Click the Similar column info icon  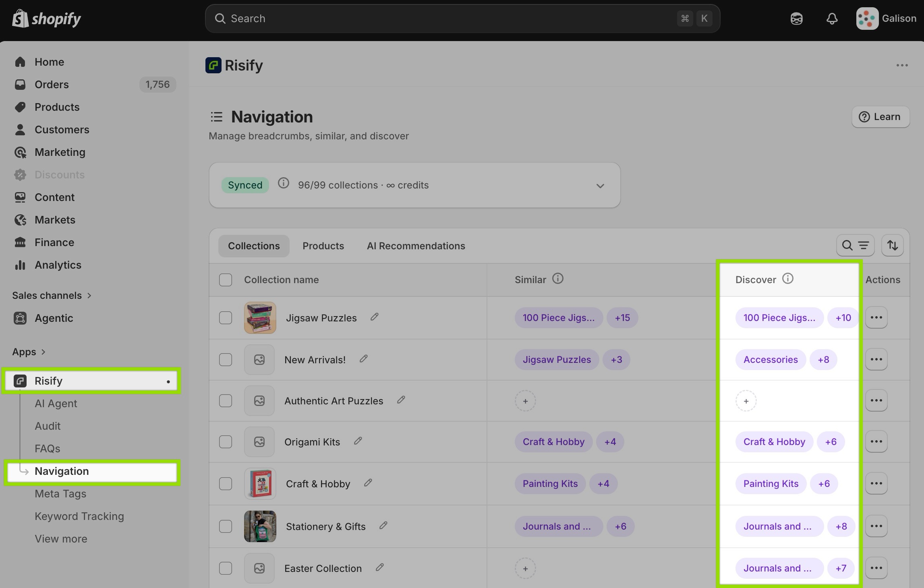[558, 278]
